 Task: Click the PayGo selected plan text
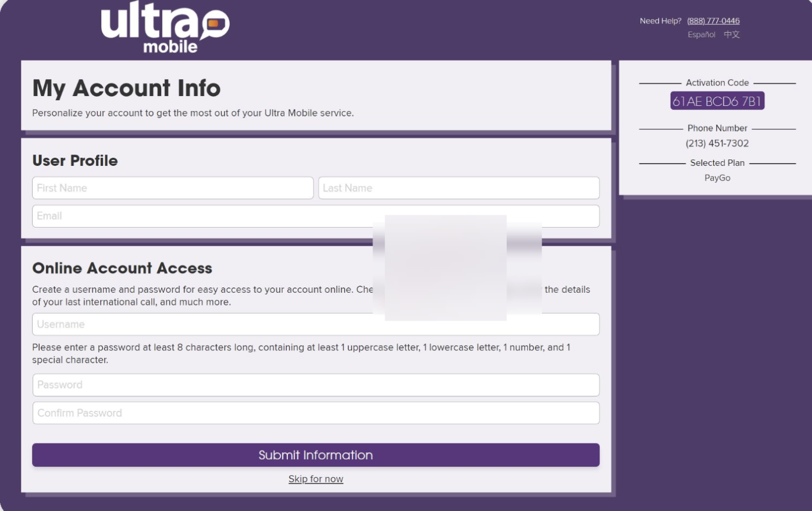tap(717, 178)
